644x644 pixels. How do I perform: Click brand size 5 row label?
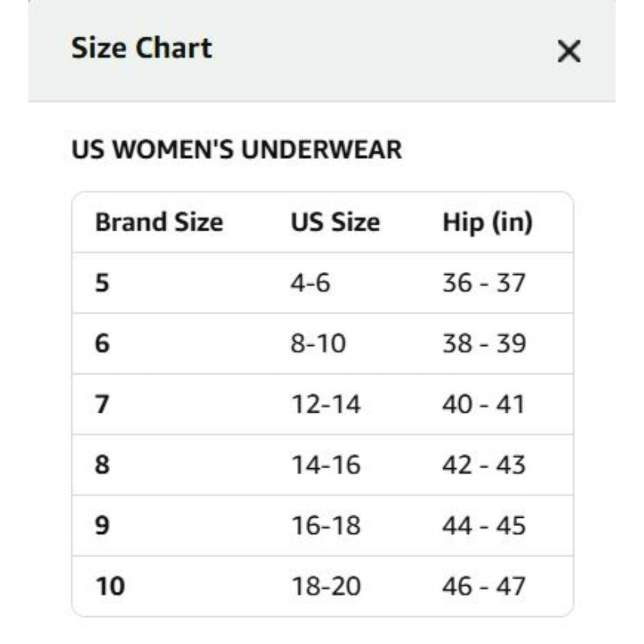point(102,283)
